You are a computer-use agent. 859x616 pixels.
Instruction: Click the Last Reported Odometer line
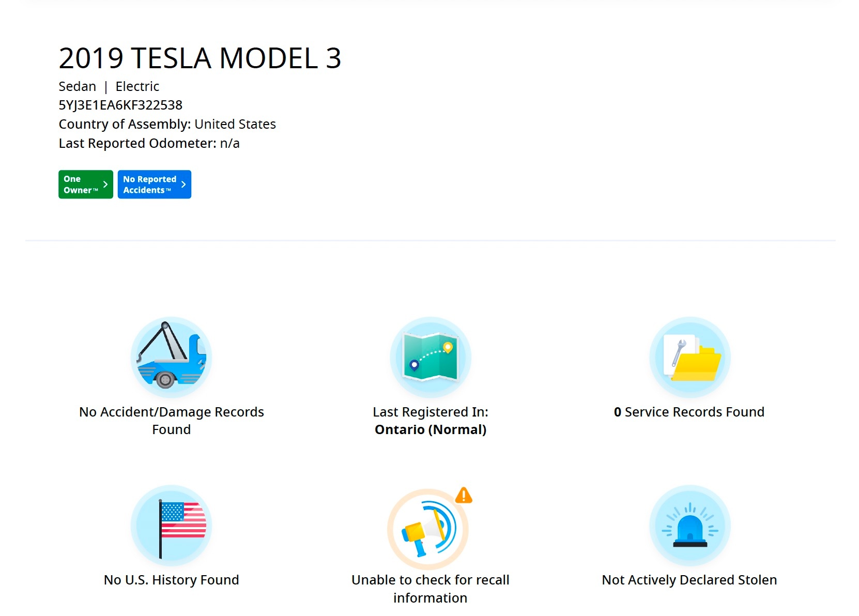pos(149,143)
